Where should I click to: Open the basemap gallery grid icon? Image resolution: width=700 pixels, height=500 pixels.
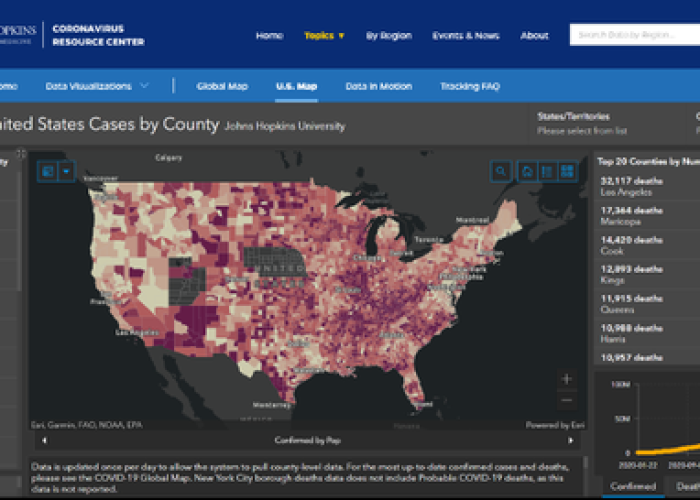point(567,171)
